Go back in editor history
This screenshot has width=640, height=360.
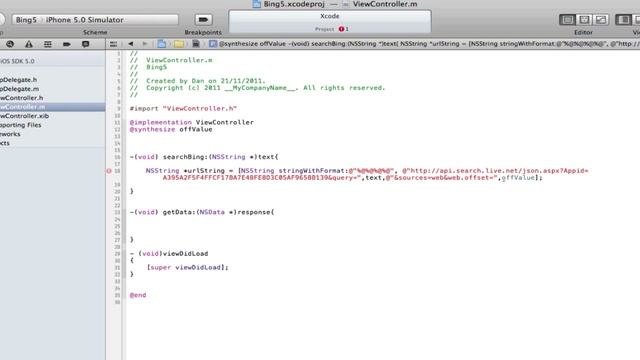(131, 44)
